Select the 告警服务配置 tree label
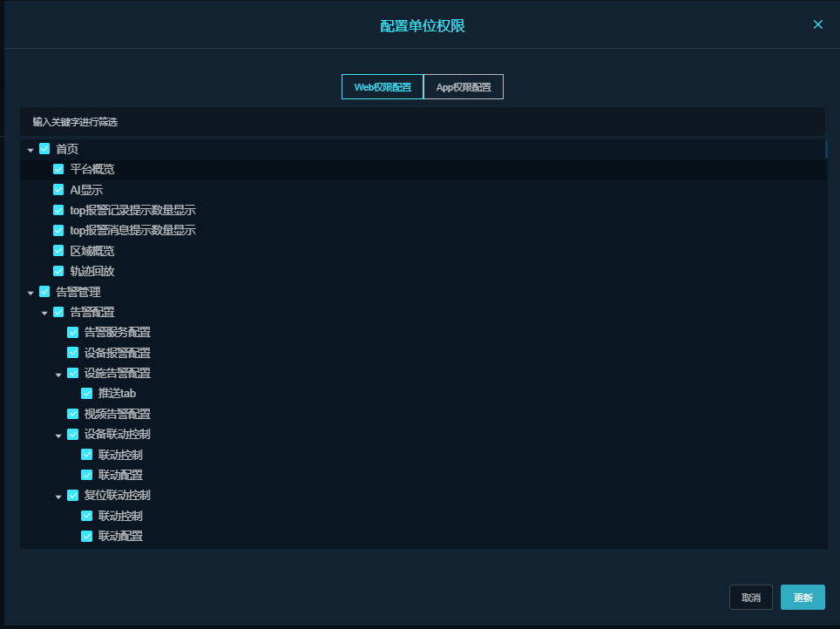840x629 pixels. pos(118,332)
